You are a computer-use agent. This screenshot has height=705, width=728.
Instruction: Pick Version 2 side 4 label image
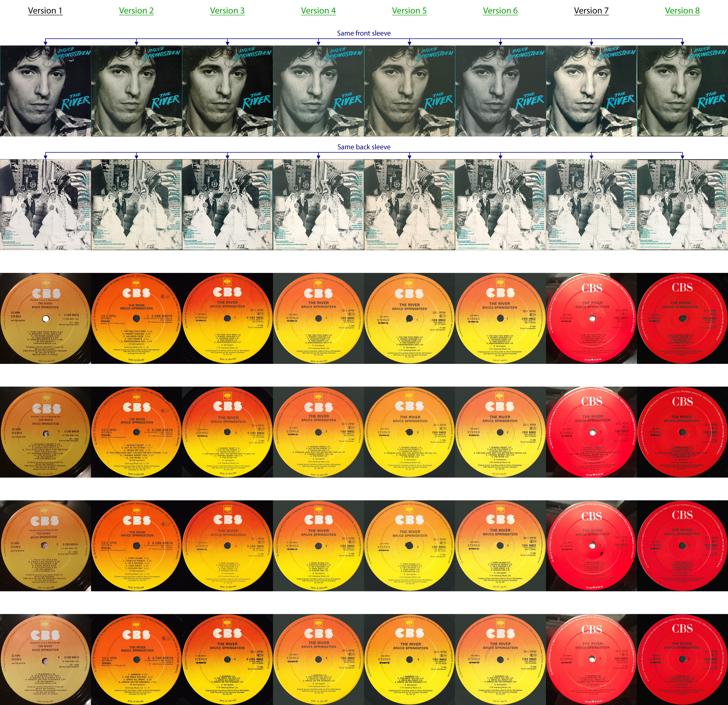tap(136, 659)
